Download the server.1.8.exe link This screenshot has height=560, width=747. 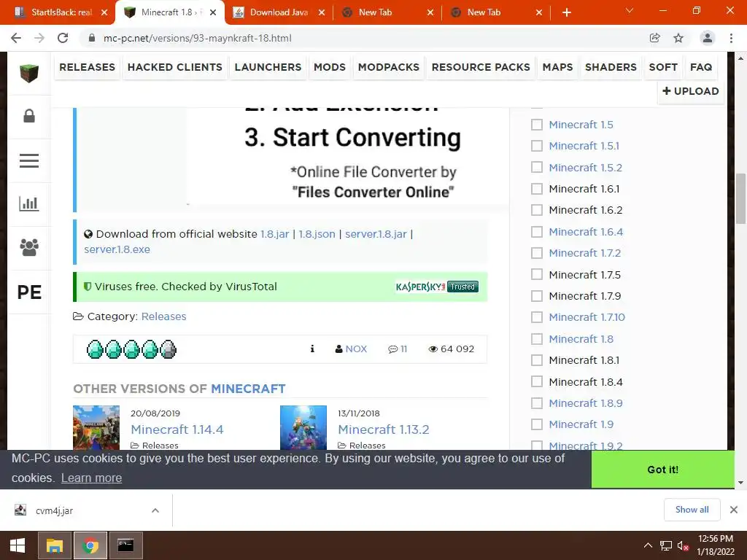117,249
